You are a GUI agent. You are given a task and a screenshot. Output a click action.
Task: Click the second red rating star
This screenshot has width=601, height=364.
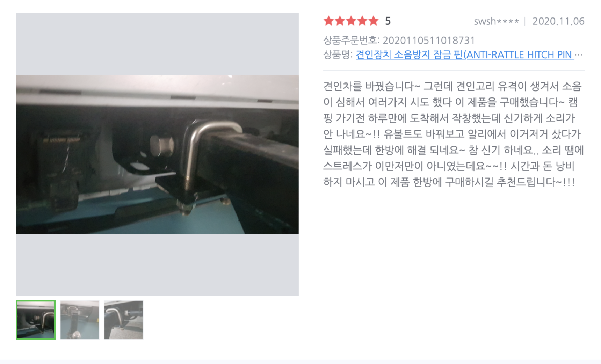[x=340, y=21]
